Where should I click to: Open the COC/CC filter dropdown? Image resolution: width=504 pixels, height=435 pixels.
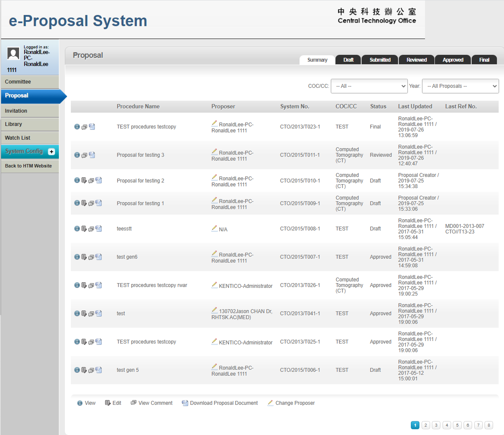tap(369, 86)
